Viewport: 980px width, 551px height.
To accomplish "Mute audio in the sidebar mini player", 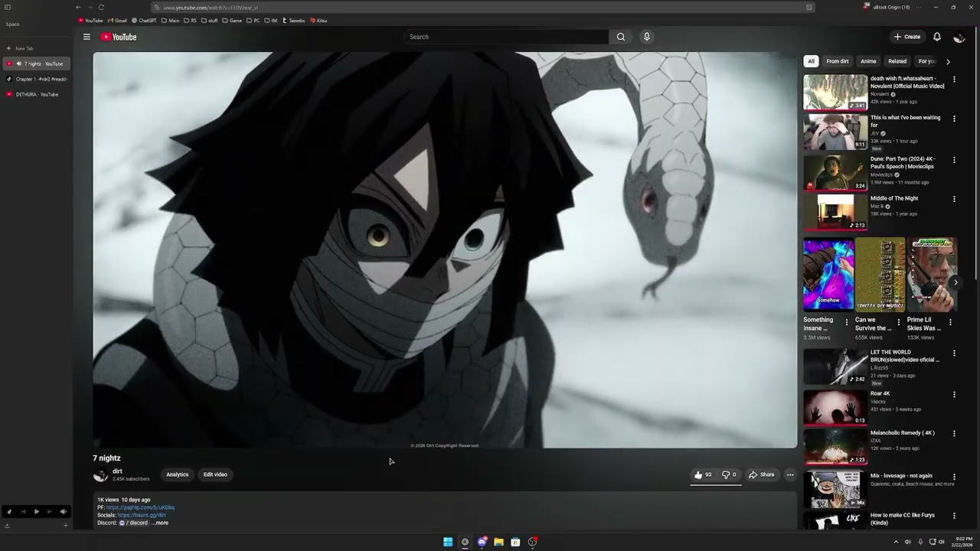I will point(64,511).
